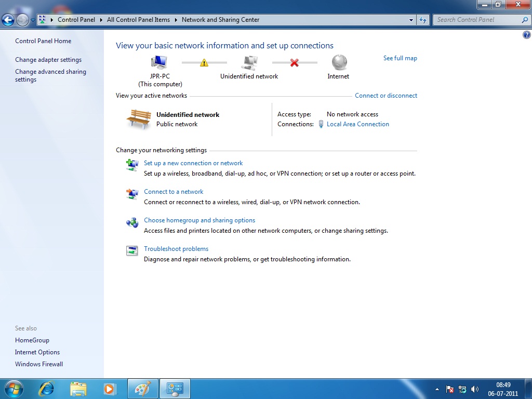Open the address bar history dropdown
Viewport: 532px width, 399px height.
411,20
